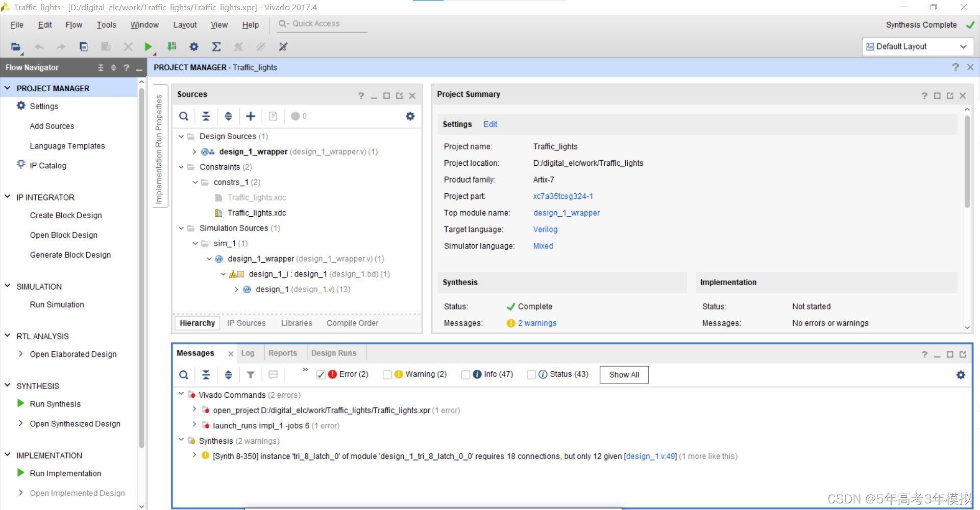980x510 pixels.
Task: Click the Open Project toolbar icon
Action: click(16, 46)
